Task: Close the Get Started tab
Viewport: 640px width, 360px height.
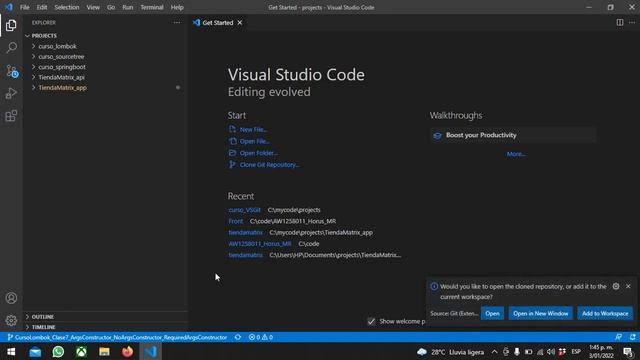Action: click(x=240, y=23)
